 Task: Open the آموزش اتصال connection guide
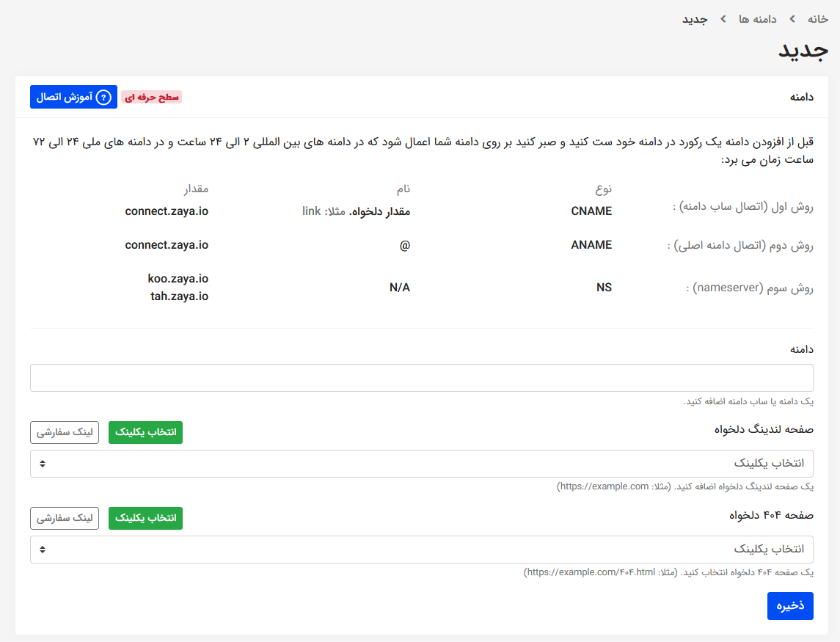point(73,97)
